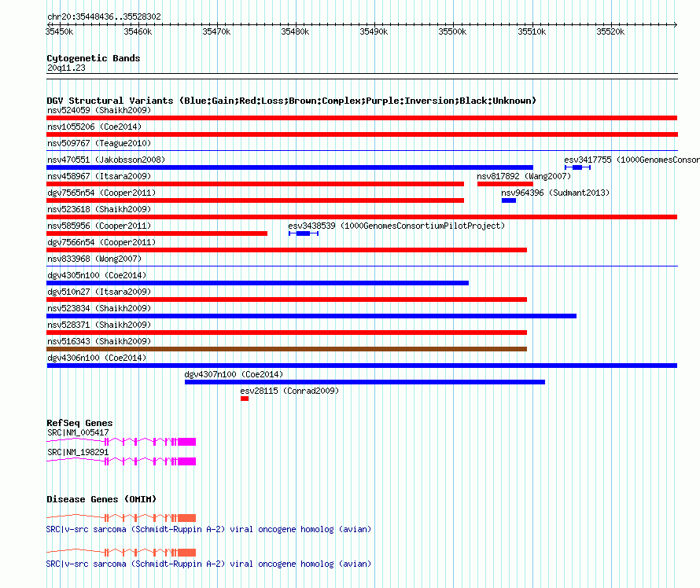Select the nsv1055206 (Coe2014) variant bar
Viewport: 700px width, 588px height.
[x=362, y=134]
